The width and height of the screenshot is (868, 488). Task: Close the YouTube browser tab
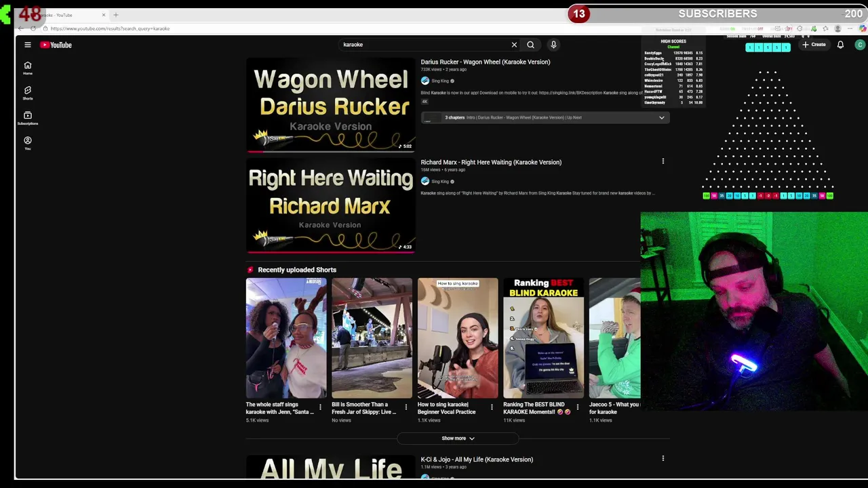tap(104, 15)
